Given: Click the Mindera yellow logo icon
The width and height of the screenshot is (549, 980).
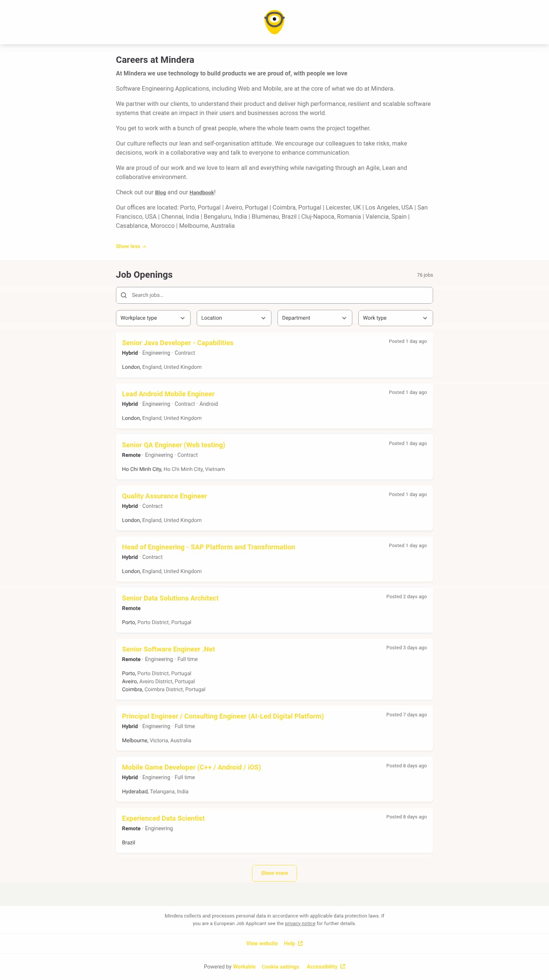Looking at the screenshot, I should click(x=274, y=22).
